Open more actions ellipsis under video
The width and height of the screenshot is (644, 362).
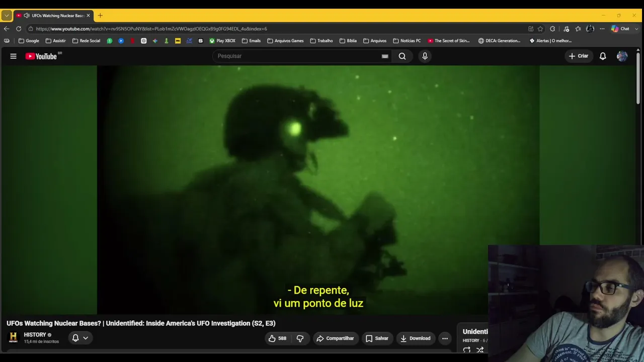click(445, 338)
